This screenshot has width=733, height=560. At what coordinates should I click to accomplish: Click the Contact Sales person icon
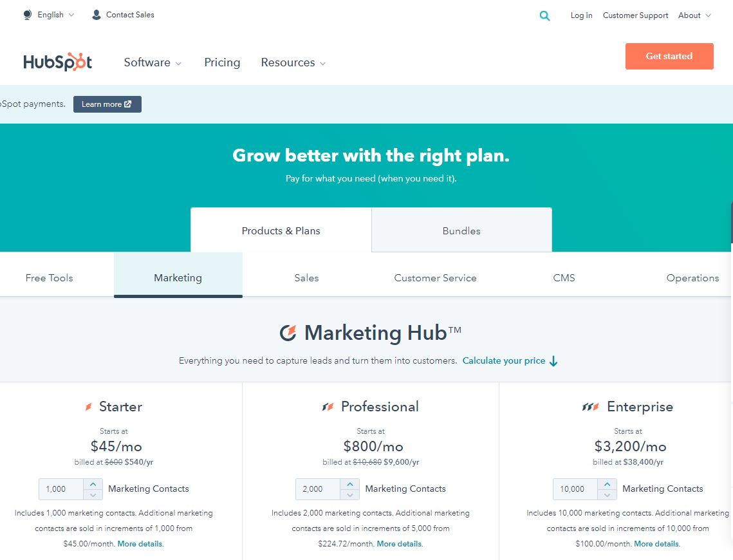(97, 15)
